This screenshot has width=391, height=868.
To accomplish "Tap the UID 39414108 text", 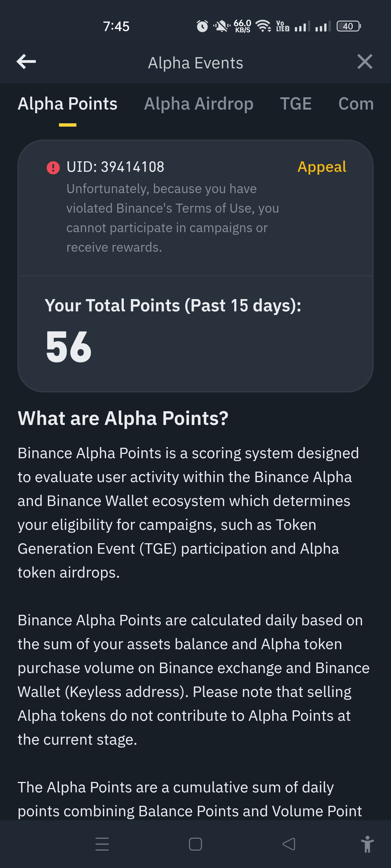I will click(115, 167).
